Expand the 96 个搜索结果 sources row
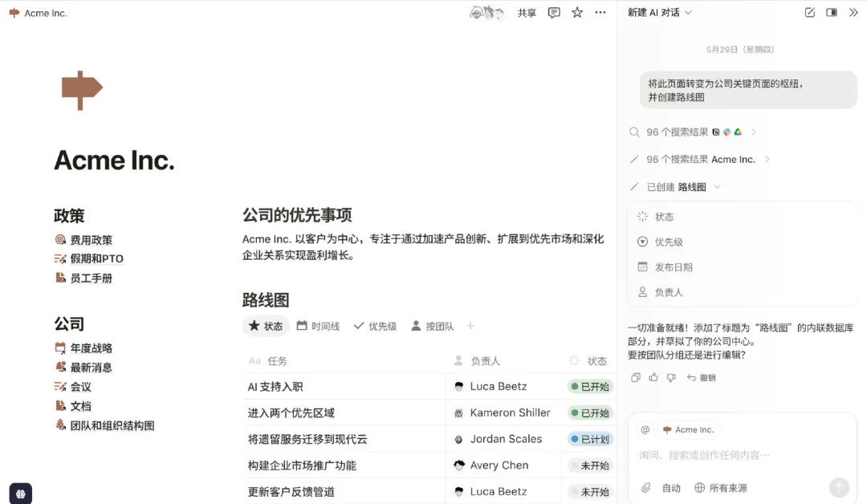The image size is (867, 504). tap(694, 132)
